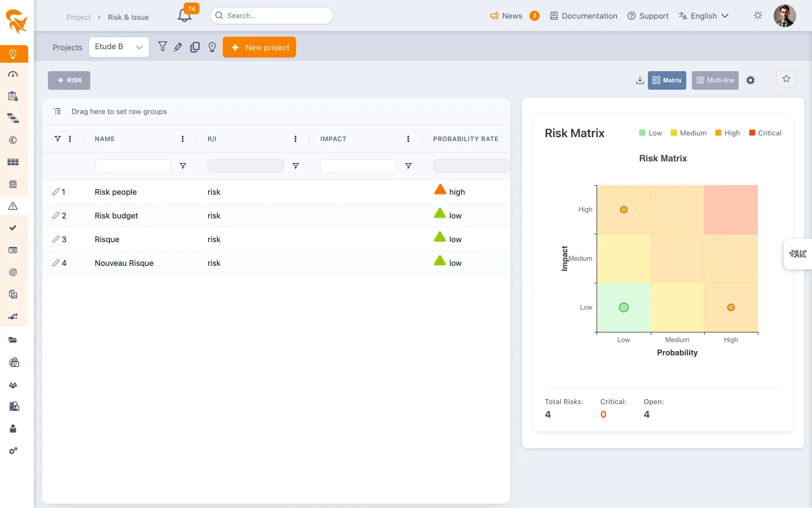Screen dimensions: 812x508
Task: Open the translation side panel tab
Action: [797, 254]
